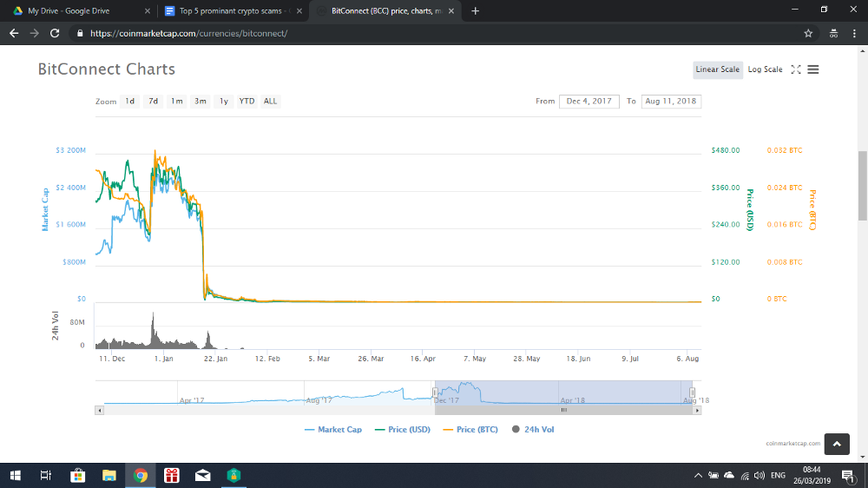
Task: Edit the To date field
Action: [671, 102]
